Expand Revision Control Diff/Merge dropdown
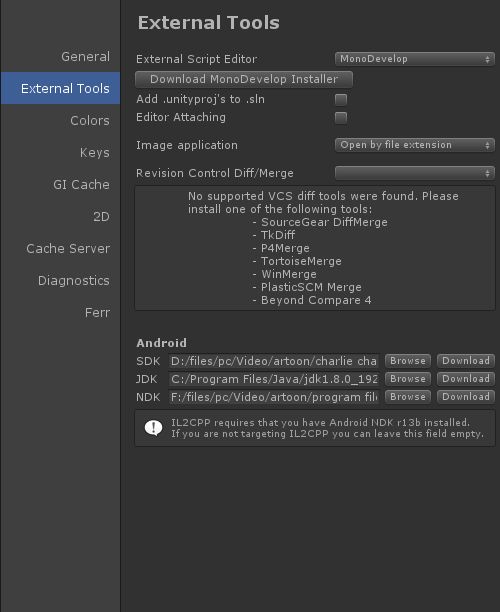Viewport: 500px width, 612px height. tap(415, 173)
